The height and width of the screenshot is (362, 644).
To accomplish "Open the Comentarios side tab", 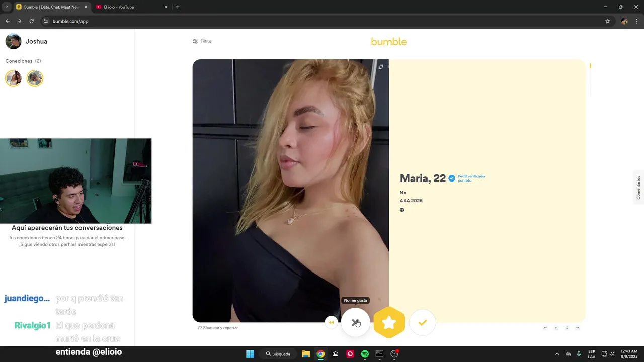I will 638,188.
